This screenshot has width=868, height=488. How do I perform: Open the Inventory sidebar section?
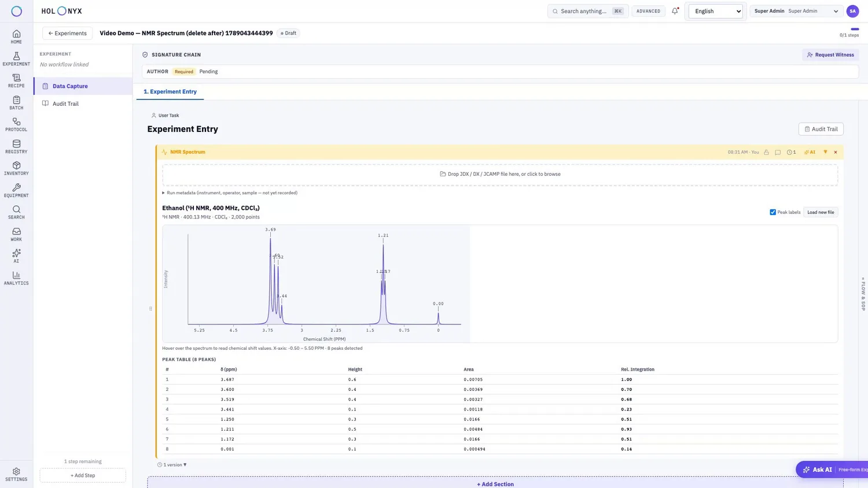tap(16, 169)
